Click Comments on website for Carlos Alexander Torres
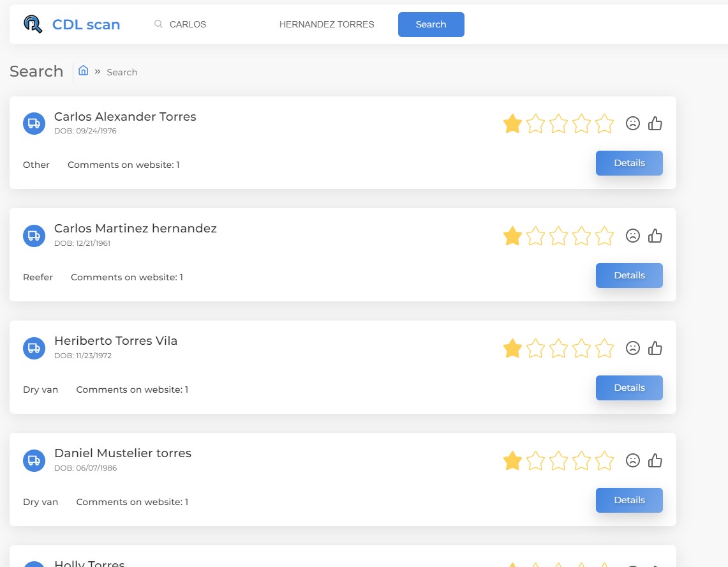The width and height of the screenshot is (728, 567). click(124, 165)
